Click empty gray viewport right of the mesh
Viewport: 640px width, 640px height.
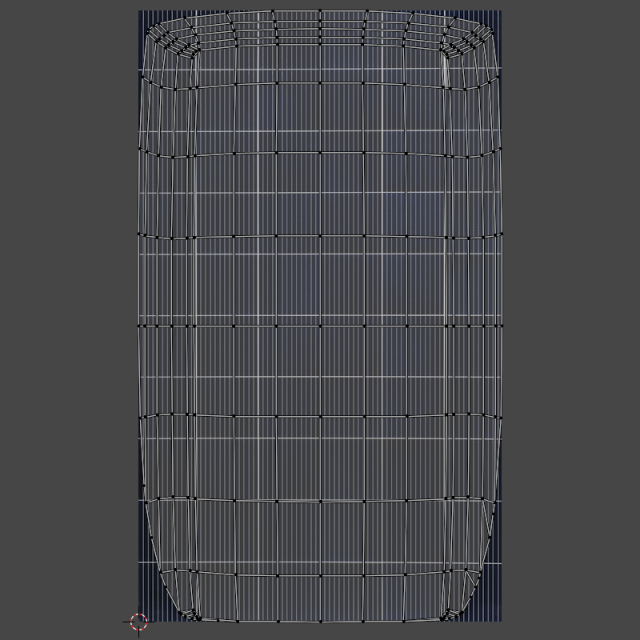tap(570, 320)
